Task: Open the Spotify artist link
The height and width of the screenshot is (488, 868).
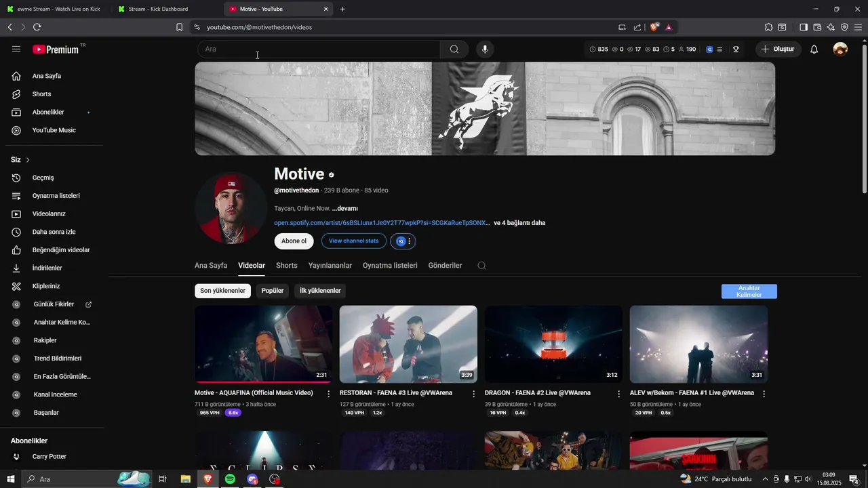Action: coord(382,223)
